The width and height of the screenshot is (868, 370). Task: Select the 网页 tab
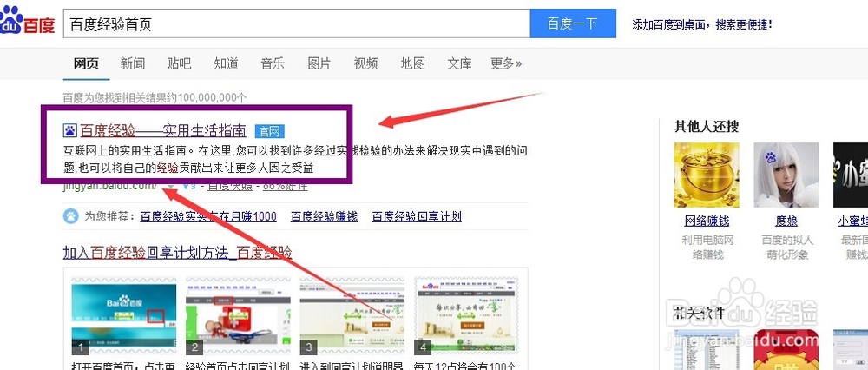86,63
